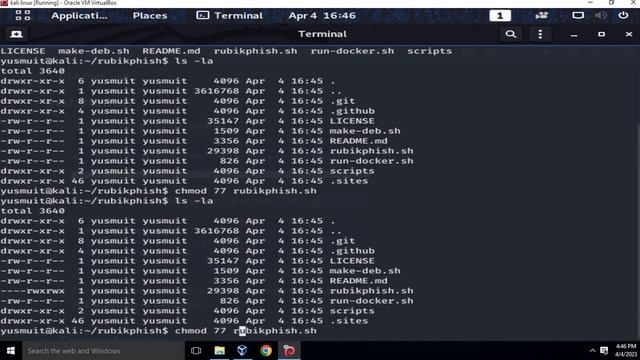
Task: Click the Search the web and Windows box
Action: 103,351
